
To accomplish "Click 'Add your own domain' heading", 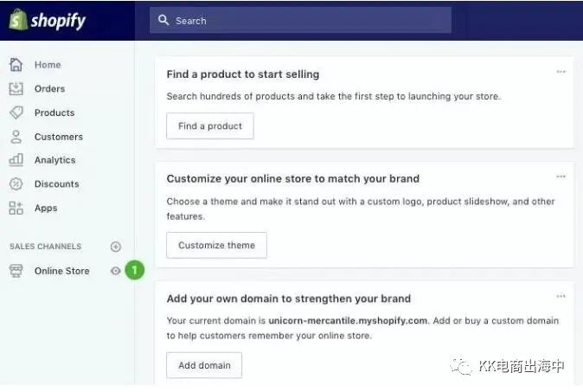I will pos(289,299).
